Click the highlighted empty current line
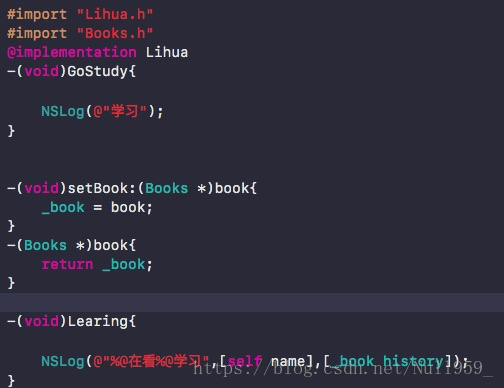The height and width of the screenshot is (388, 504). pos(252,302)
